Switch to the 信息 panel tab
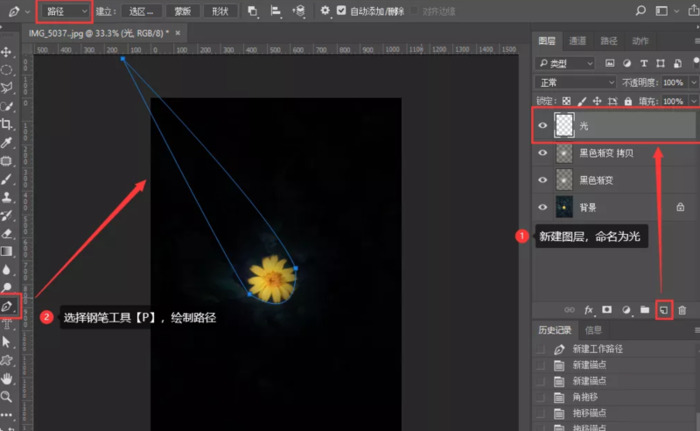The width and height of the screenshot is (700, 431). [593, 329]
